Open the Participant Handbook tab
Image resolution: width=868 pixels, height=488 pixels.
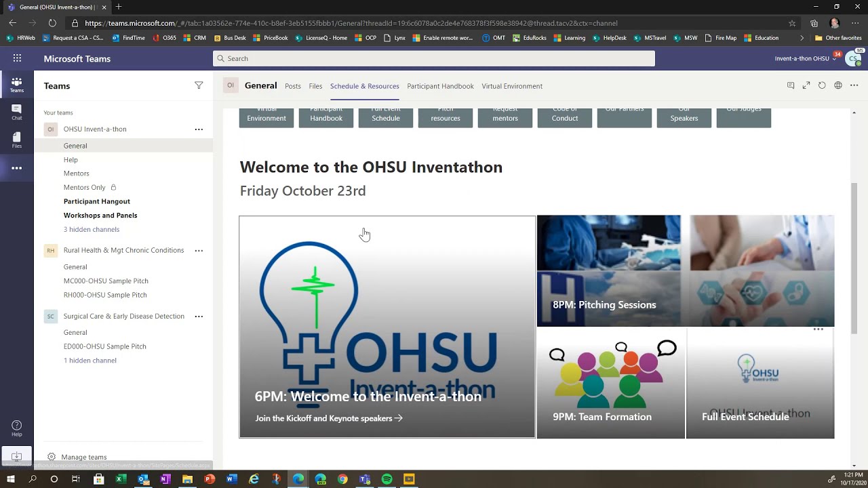pos(440,86)
